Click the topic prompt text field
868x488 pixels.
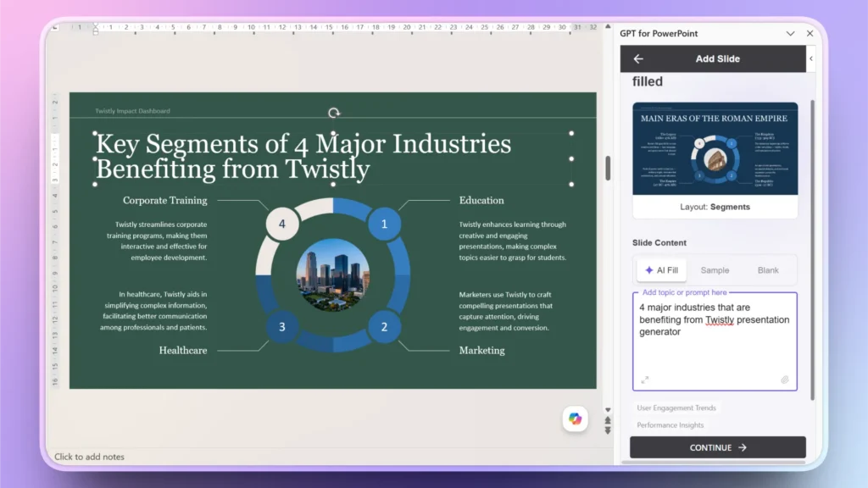tap(715, 341)
